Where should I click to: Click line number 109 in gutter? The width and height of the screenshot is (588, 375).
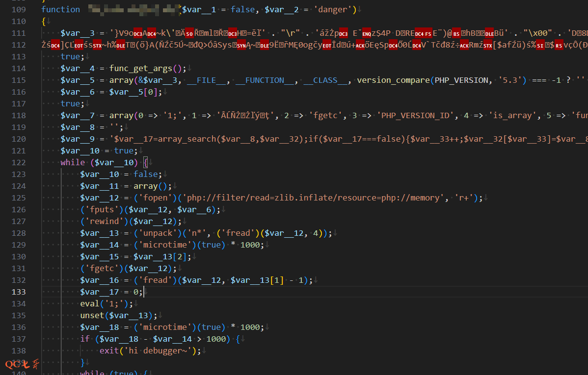(18, 9)
